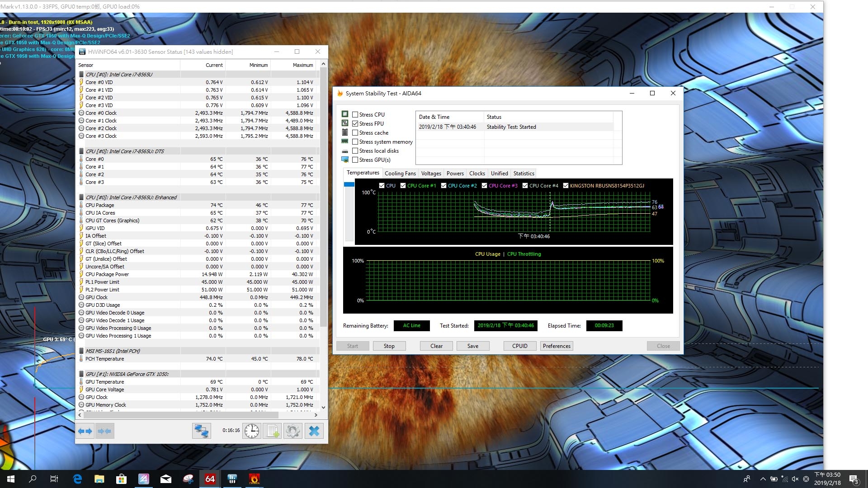Collapse the i7-8565U DTS sensor group

click(x=81, y=151)
